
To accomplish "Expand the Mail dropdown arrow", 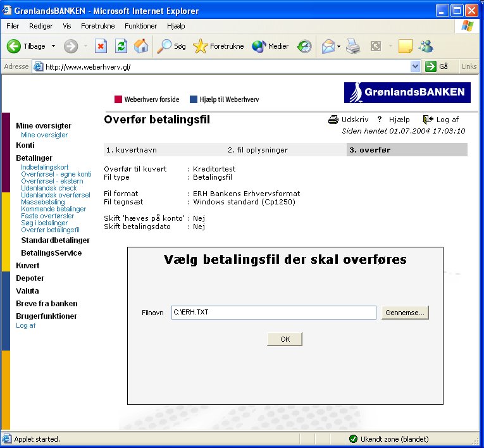I will pos(338,47).
